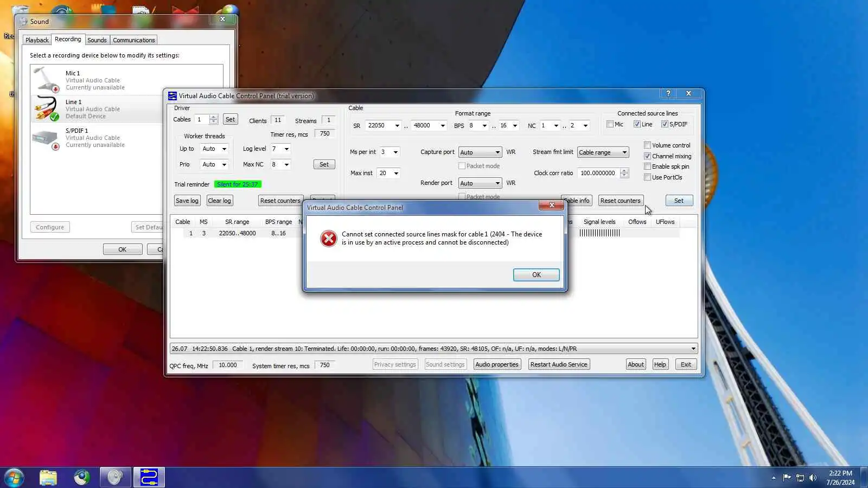Select the S/PDIF 1 recording device icon
Viewport: 868px width, 488px height.
pyautogui.click(x=46, y=138)
